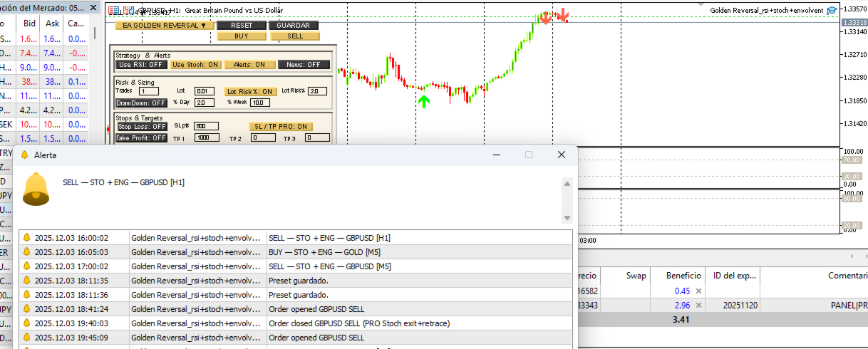
Task: Toggle Use Stoch: ON
Action: coord(197,65)
